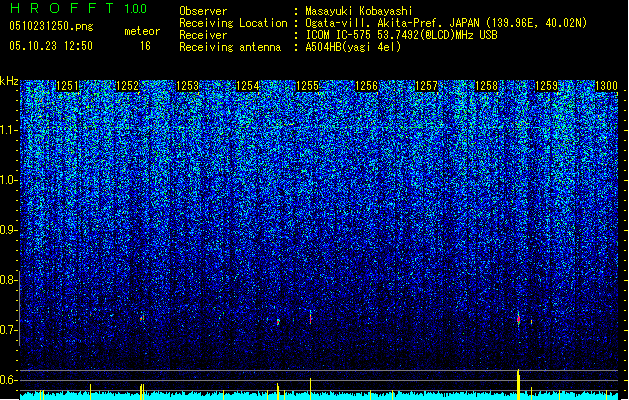Click the strong meteor echo before 1259
The width and height of the screenshot is (629, 400).
(x=518, y=319)
